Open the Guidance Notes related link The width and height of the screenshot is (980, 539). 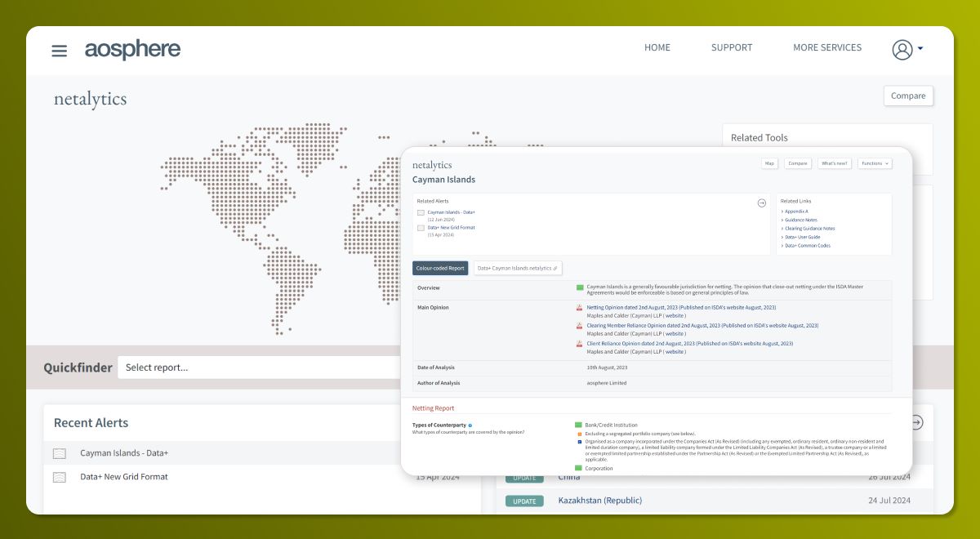[801, 220]
